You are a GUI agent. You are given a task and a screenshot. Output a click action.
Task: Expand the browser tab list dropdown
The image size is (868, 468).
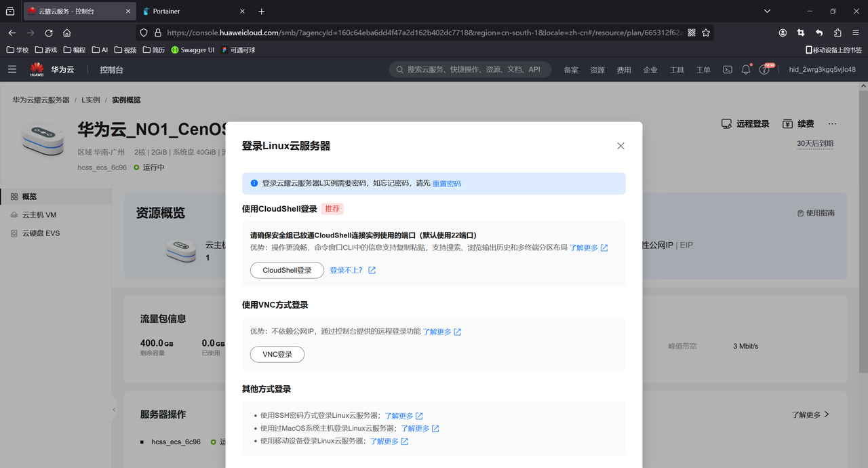pos(767,12)
